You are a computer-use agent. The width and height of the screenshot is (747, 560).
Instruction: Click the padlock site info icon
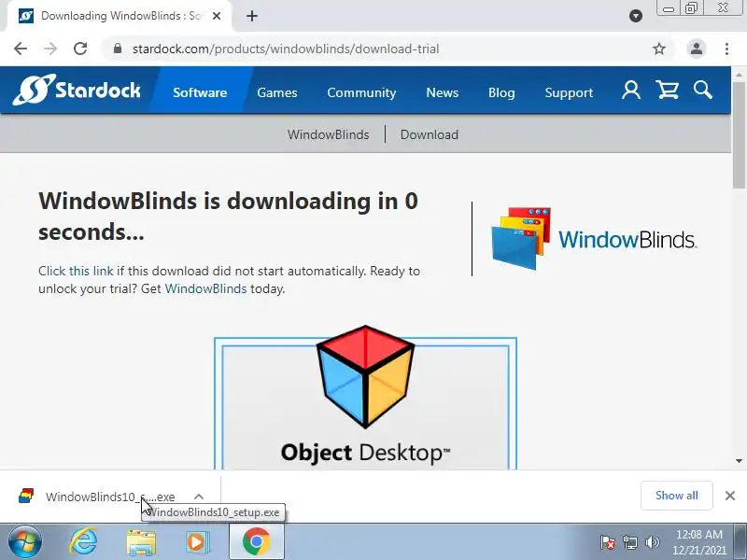[x=118, y=49]
